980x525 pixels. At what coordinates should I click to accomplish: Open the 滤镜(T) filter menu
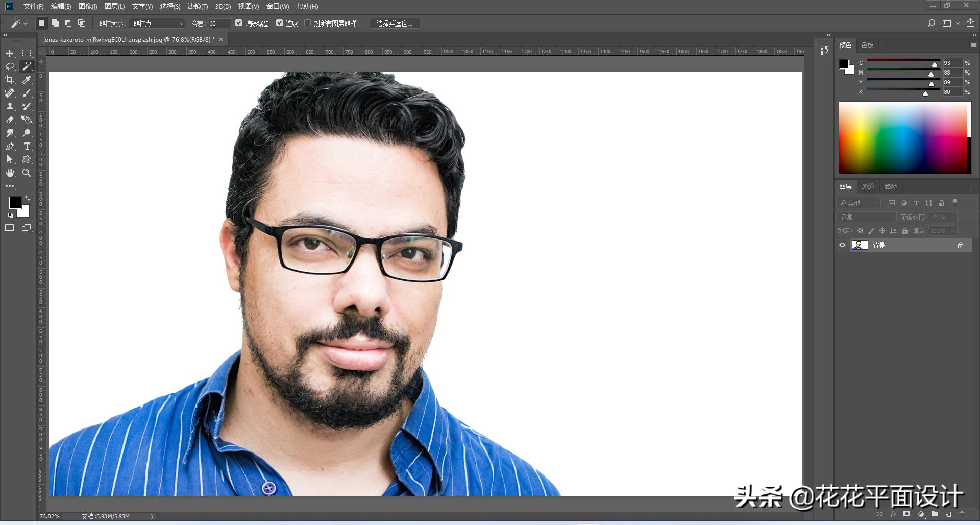click(198, 6)
